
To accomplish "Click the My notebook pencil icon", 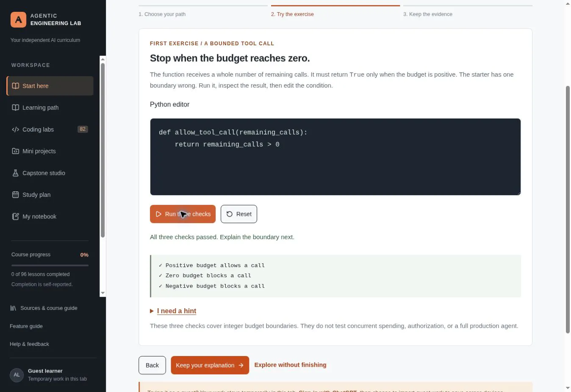I will pyautogui.click(x=16, y=216).
